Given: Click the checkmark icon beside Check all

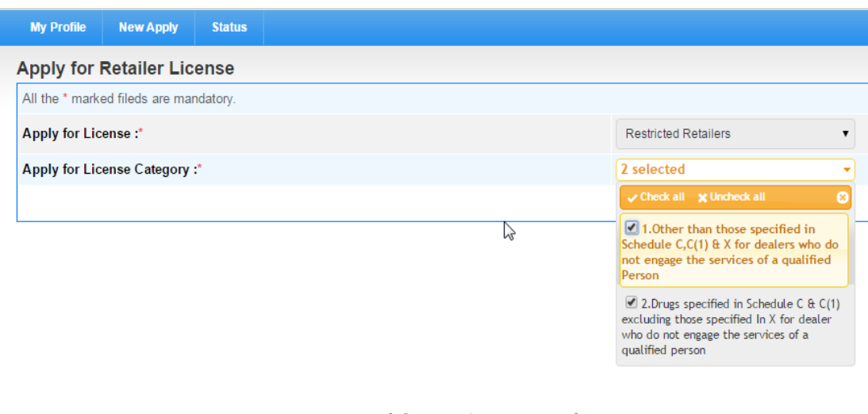Looking at the screenshot, I should (x=632, y=197).
